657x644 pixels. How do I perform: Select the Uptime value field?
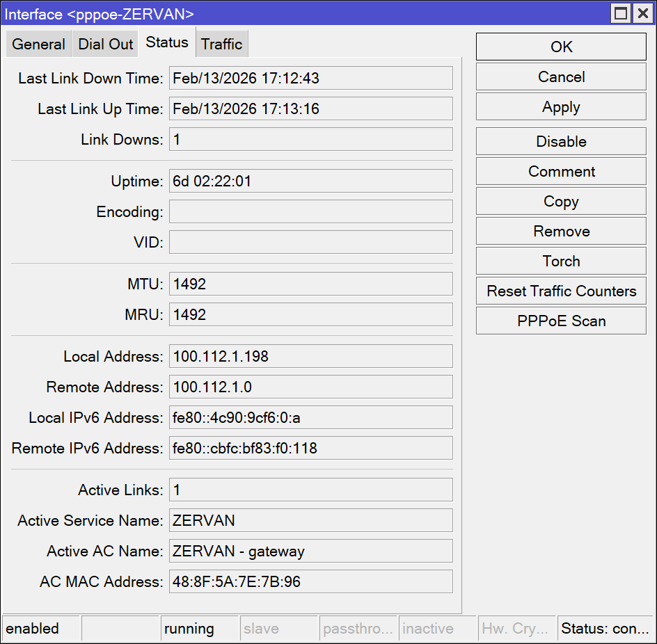pyautogui.click(x=310, y=181)
